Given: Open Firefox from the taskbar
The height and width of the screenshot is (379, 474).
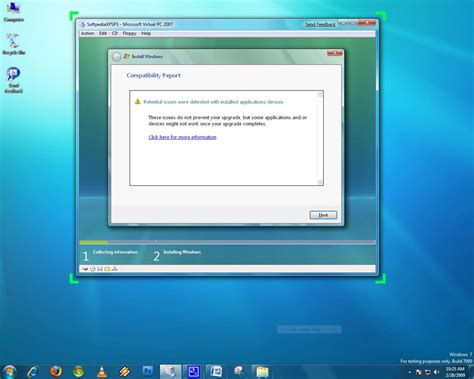Looking at the screenshot, I should pos(56,371).
